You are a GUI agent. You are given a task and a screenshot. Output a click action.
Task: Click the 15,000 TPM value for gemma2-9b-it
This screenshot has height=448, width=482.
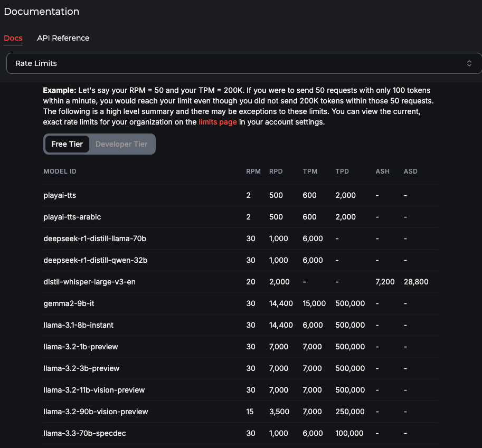(314, 303)
